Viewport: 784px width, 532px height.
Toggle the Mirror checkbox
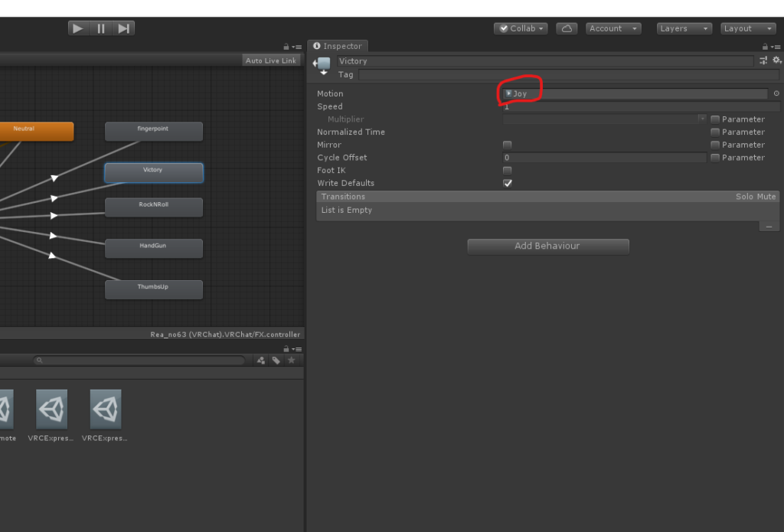[x=507, y=145]
